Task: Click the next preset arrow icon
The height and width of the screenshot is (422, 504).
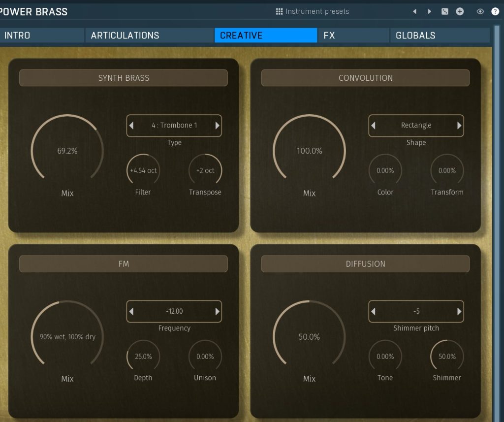Action: [x=429, y=11]
